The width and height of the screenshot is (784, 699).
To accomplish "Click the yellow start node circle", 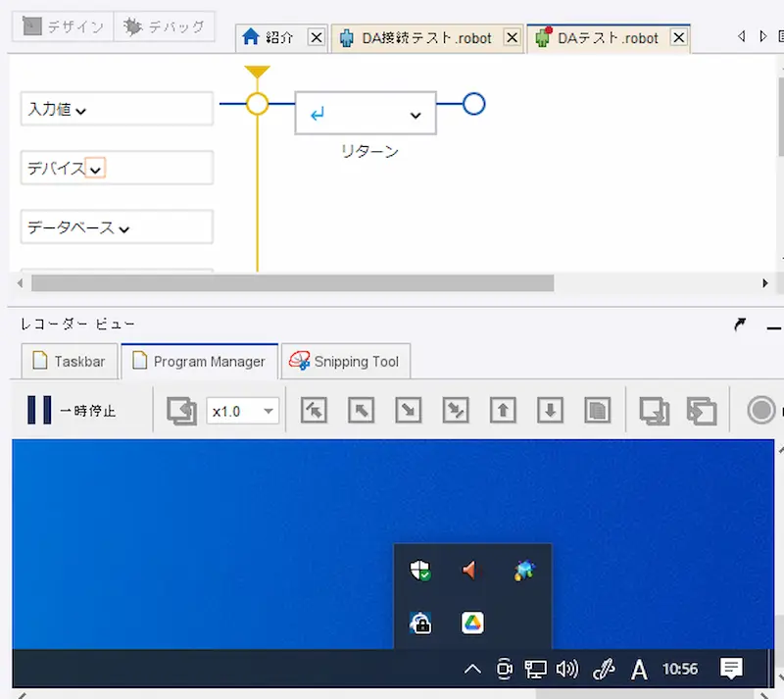I will 257,104.
